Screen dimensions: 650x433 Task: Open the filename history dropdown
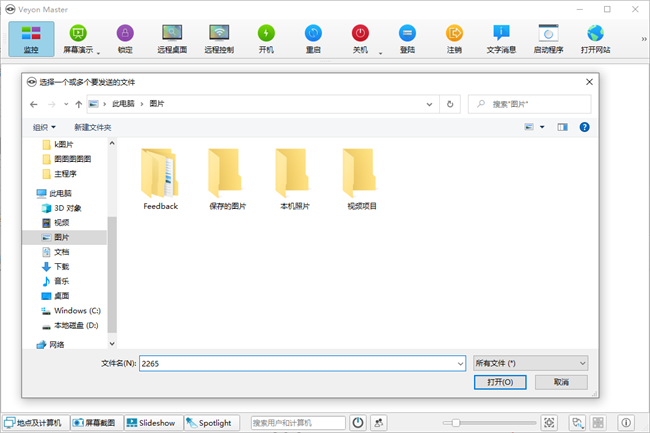460,363
